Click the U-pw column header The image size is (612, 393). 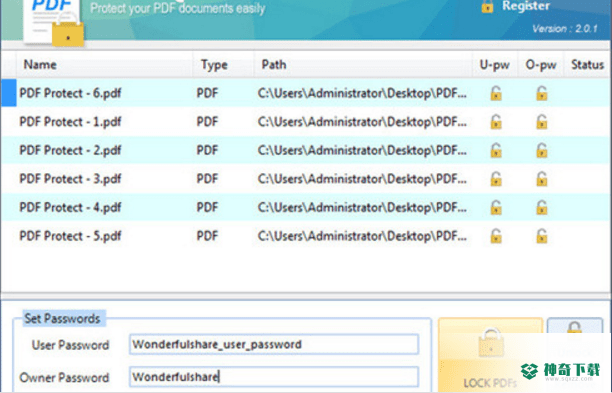[495, 64]
